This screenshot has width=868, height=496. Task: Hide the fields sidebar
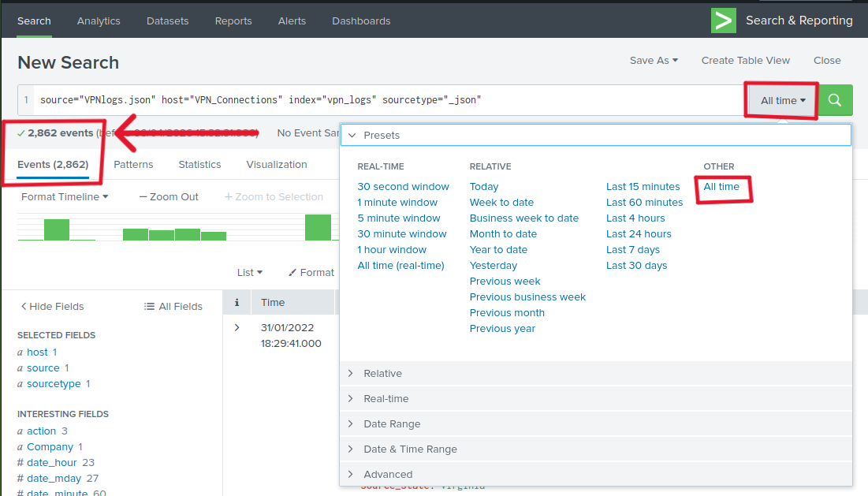coord(52,307)
